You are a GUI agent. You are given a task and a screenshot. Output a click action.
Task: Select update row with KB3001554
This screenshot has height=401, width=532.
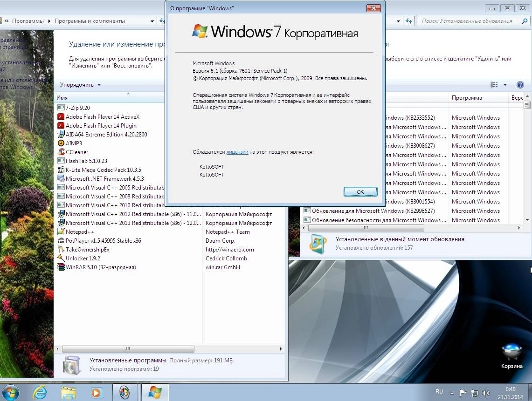coord(455,201)
